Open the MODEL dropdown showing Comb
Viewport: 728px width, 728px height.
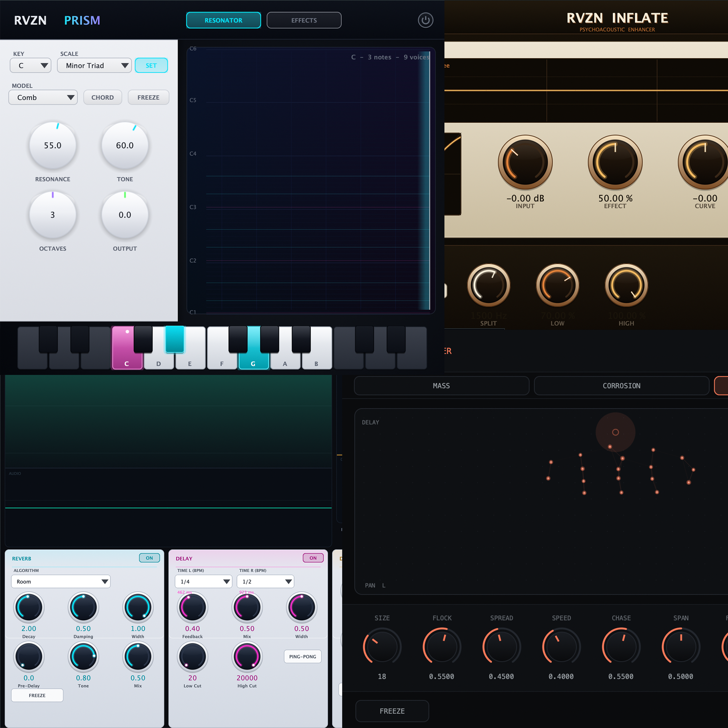[43, 98]
